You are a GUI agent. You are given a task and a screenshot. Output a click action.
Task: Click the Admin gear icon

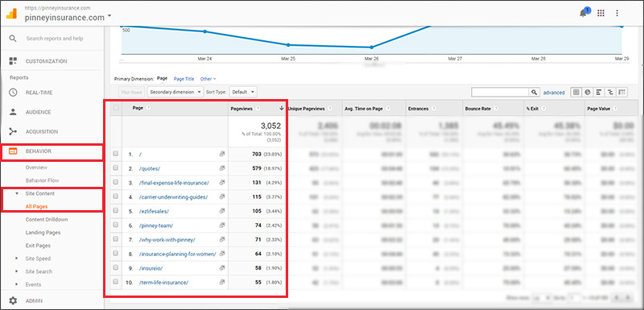[x=13, y=300]
